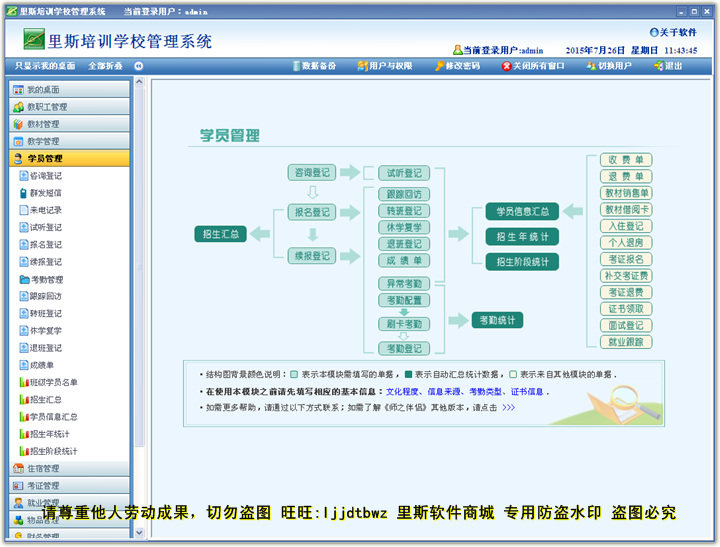
Task: Click 退出 to exit the system
Action: point(668,66)
